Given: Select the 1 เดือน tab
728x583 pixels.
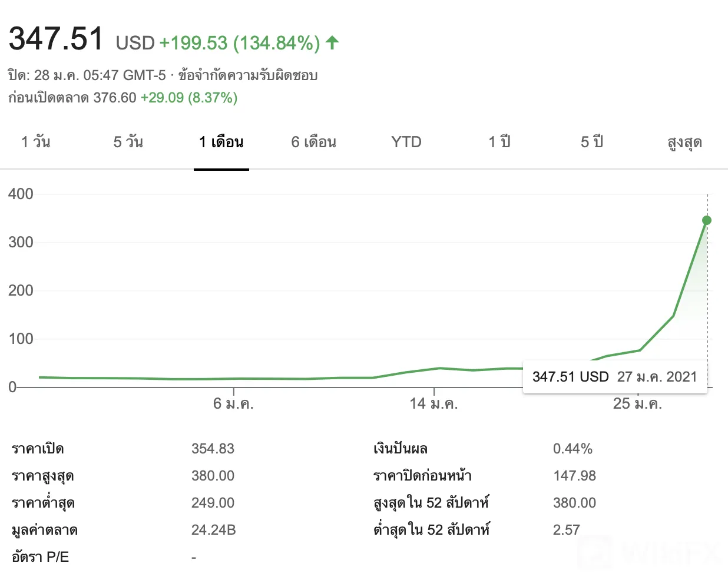Looking at the screenshot, I should pyautogui.click(x=221, y=142).
